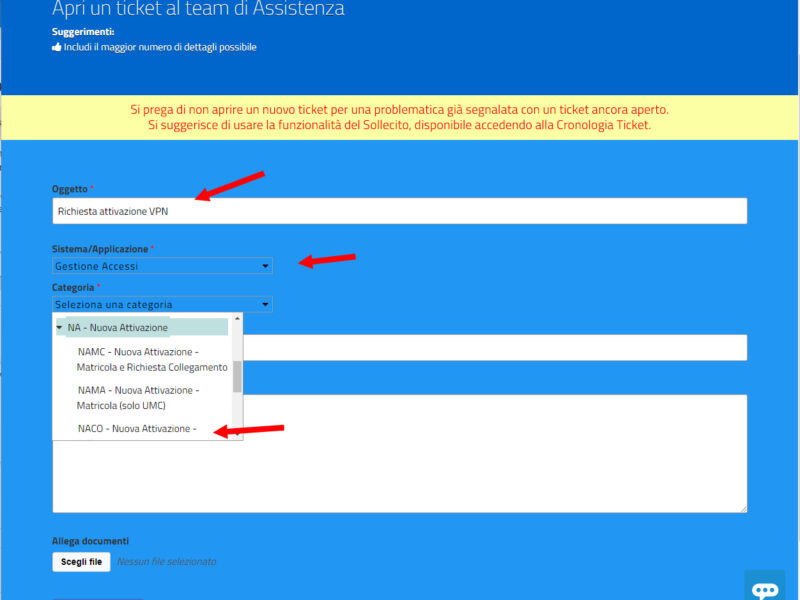Click the category list scrollbar thumb
Screen dimensions: 800x600
237,376
